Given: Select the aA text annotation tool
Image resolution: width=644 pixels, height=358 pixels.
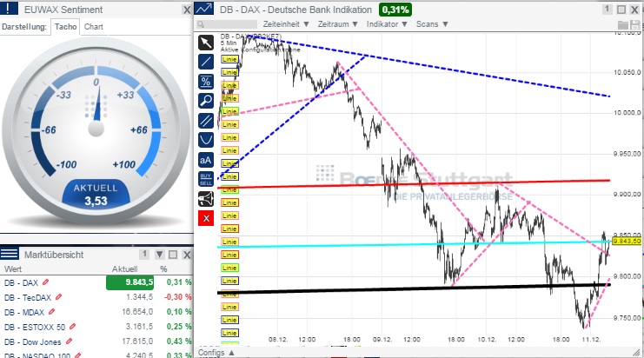Looking at the screenshot, I should coord(206,160).
